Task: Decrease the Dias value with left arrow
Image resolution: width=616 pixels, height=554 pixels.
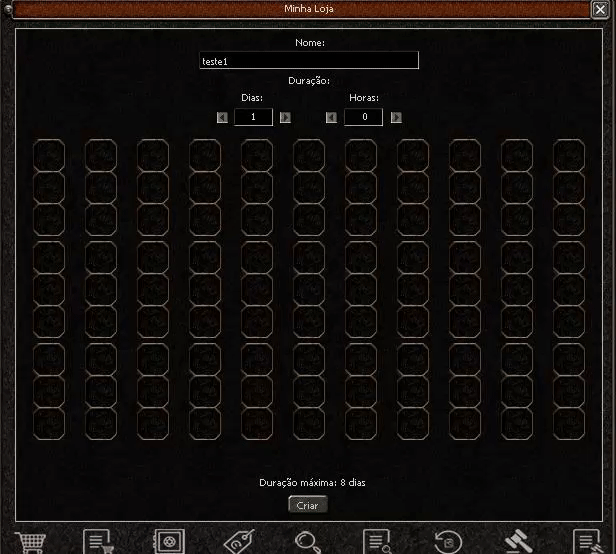Action: pos(222,117)
